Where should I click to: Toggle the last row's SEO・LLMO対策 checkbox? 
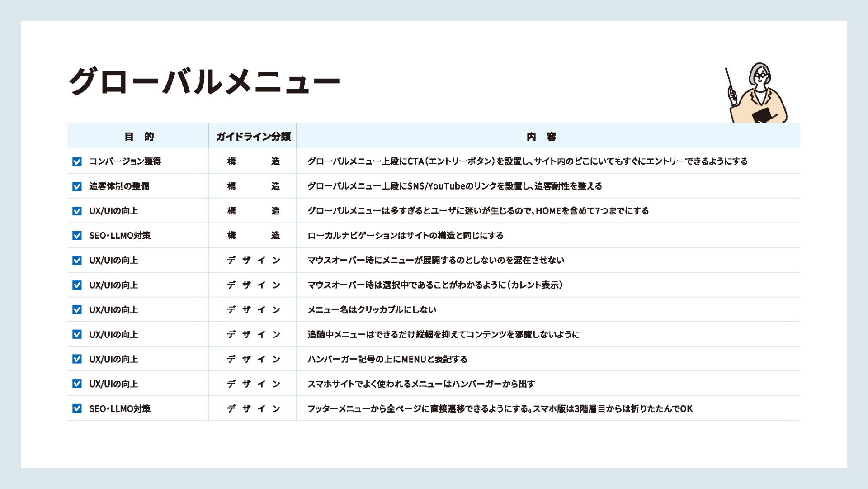pyautogui.click(x=77, y=408)
